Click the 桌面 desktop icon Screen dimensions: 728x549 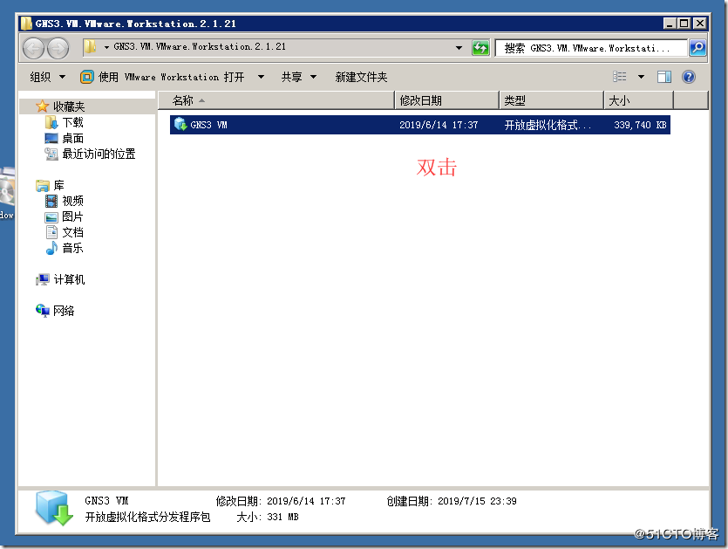(51, 138)
